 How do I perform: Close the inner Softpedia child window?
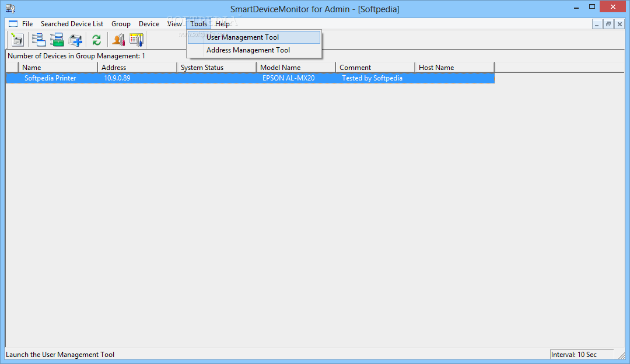(619, 24)
